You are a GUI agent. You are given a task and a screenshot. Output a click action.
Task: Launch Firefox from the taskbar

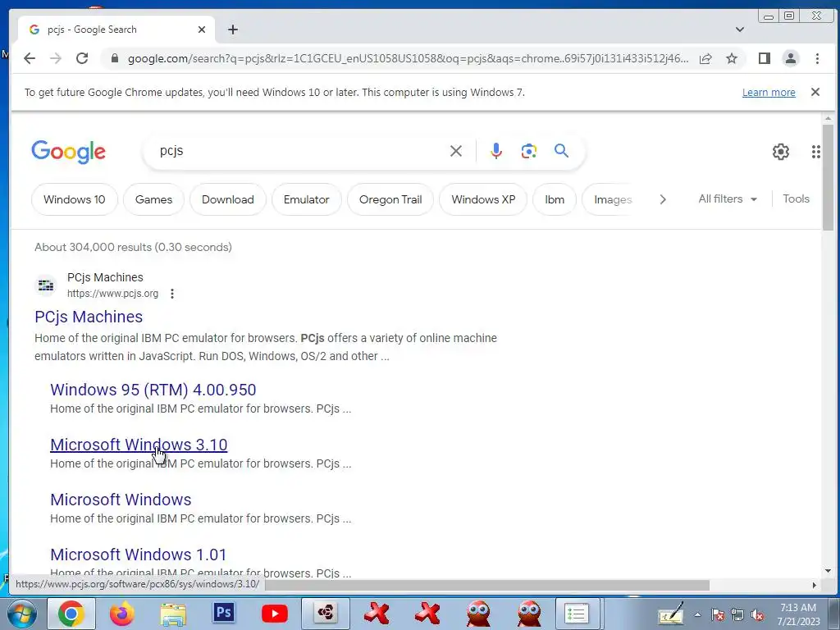click(122, 614)
